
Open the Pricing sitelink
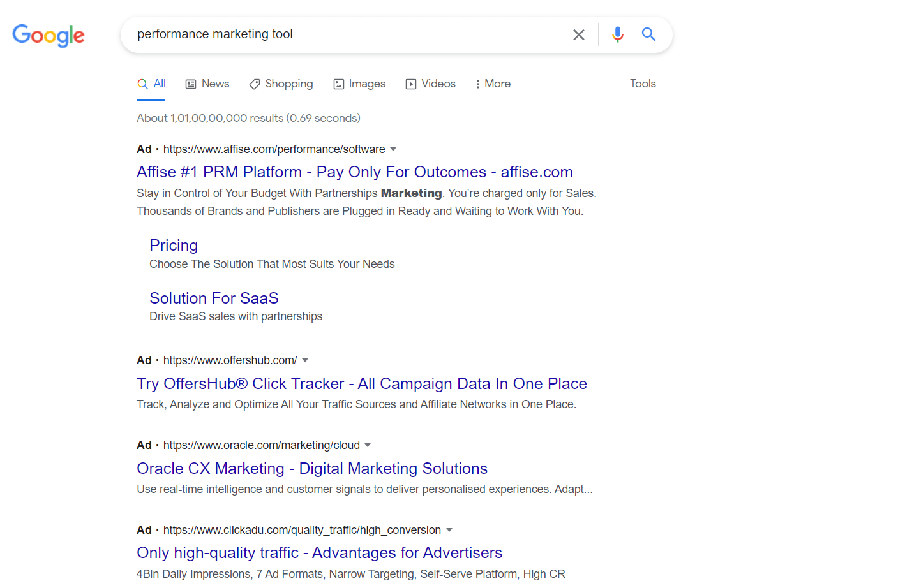(x=174, y=245)
